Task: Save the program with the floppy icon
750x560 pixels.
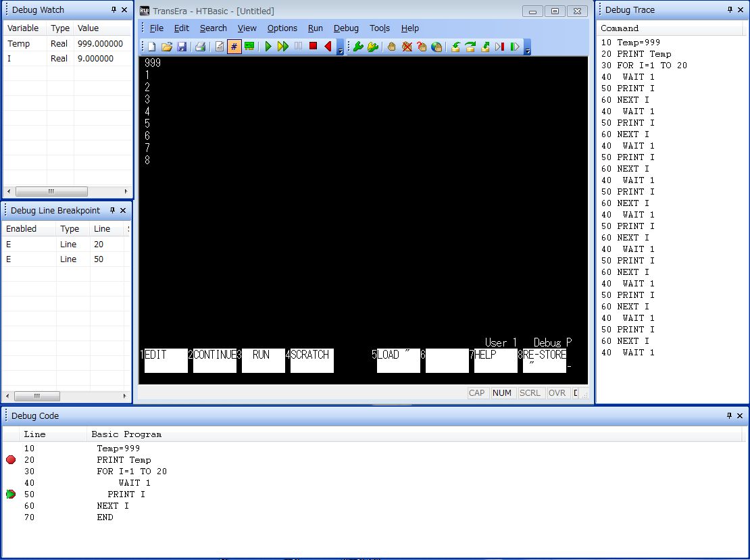Action: 182,47
